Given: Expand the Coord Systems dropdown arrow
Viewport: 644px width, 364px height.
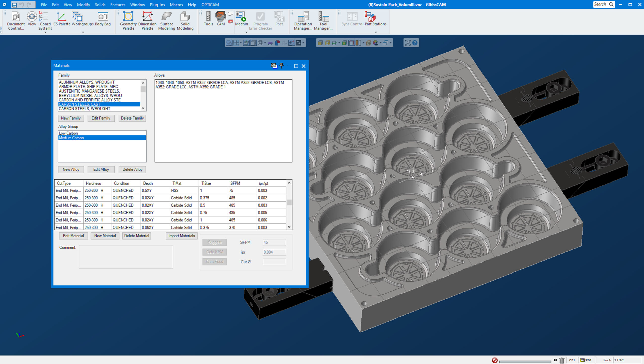Looking at the screenshot, I should click(45, 32).
